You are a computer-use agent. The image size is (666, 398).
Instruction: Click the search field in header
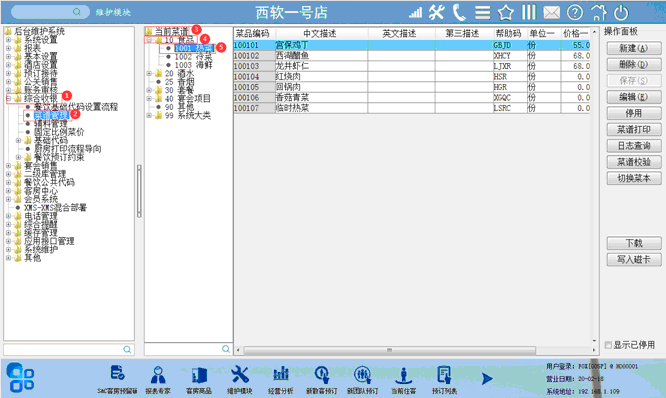50,12
